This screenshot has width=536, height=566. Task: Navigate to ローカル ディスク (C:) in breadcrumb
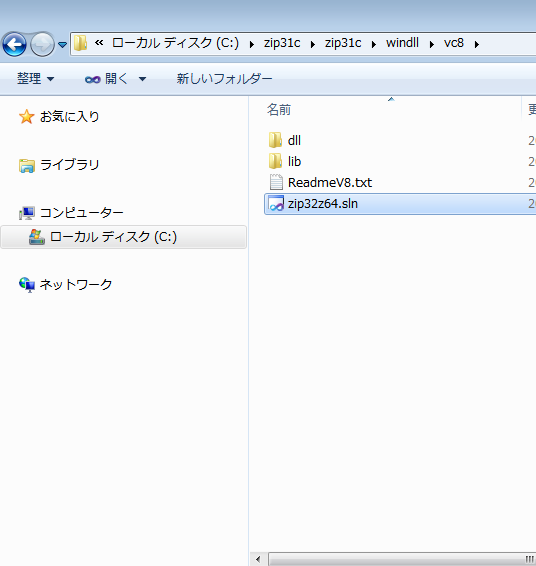coord(175,43)
